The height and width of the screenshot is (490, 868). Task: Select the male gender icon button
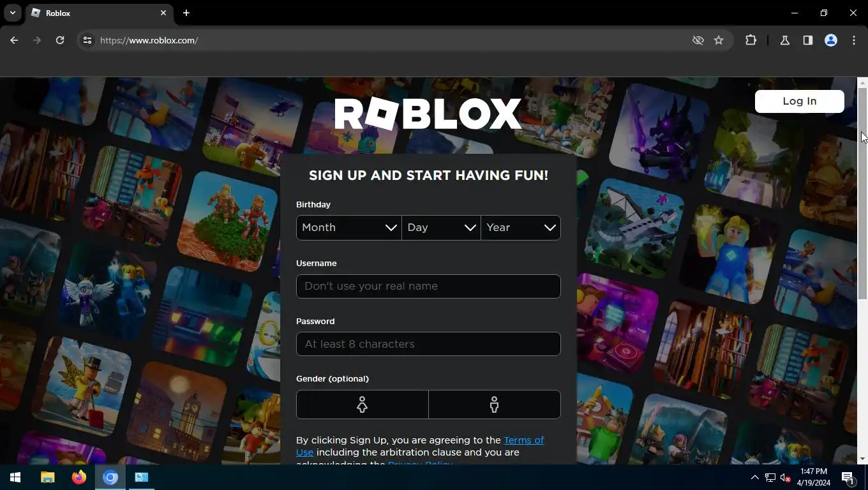click(x=495, y=405)
